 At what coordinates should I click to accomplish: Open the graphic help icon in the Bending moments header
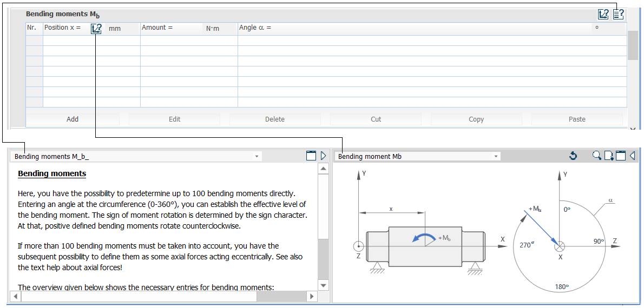click(x=603, y=15)
